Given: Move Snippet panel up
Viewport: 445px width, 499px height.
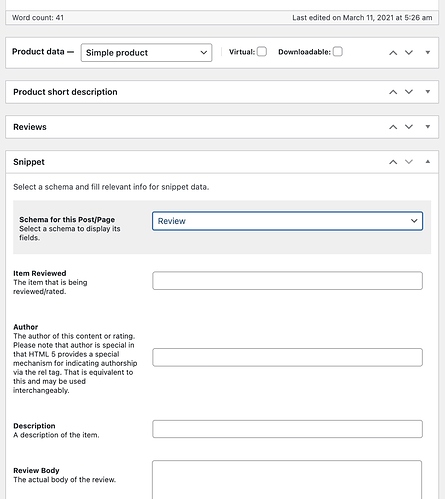Looking at the screenshot, I should (x=393, y=162).
